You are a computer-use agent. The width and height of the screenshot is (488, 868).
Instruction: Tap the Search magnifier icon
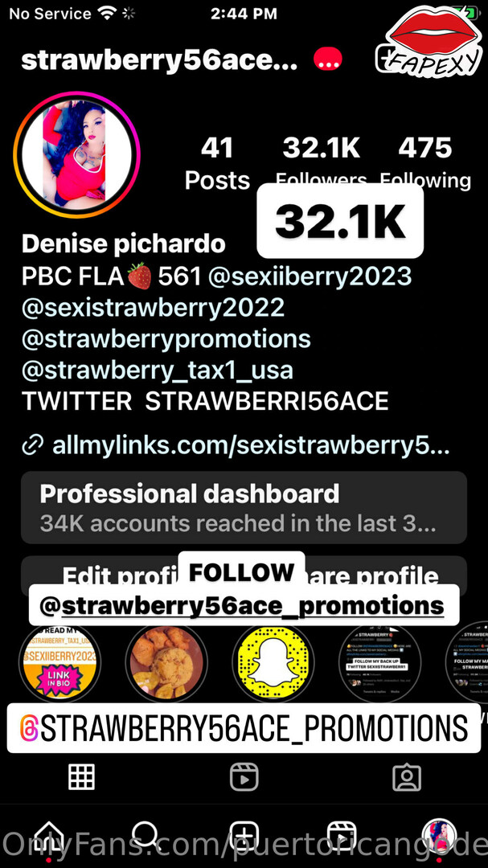pyautogui.click(x=146, y=835)
